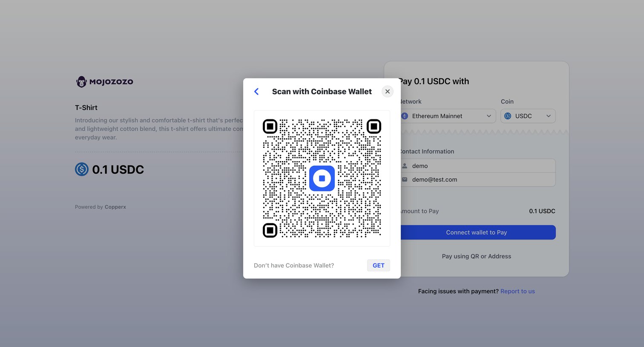The image size is (644, 347).
Task: Click the envelope icon in email field
Action: (x=405, y=179)
